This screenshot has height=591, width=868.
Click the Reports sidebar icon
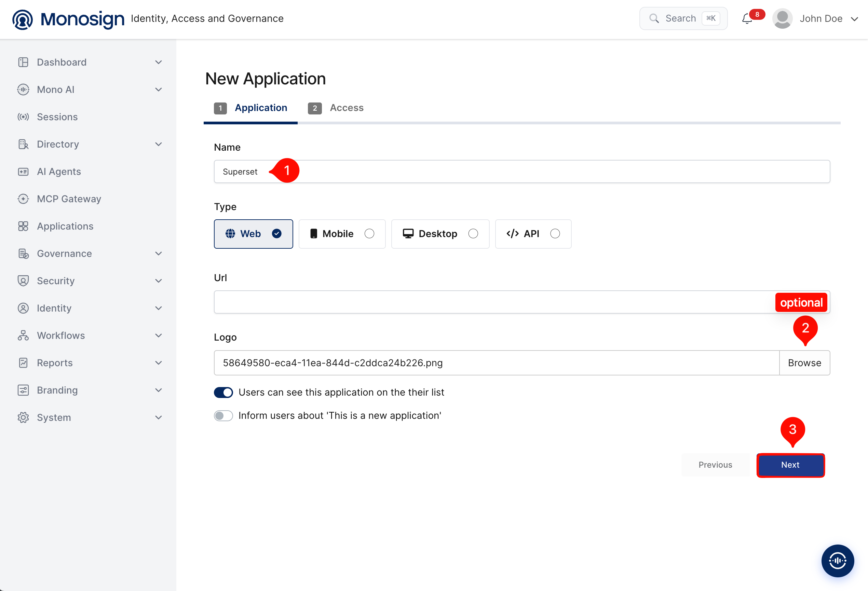click(23, 362)
